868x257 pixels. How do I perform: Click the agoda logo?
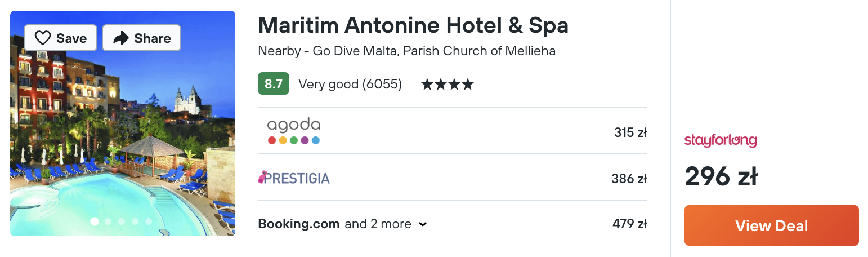coord(294,131)
